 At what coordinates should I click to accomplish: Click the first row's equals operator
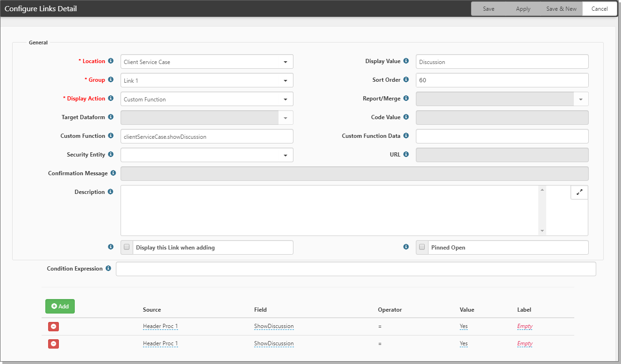380,327
